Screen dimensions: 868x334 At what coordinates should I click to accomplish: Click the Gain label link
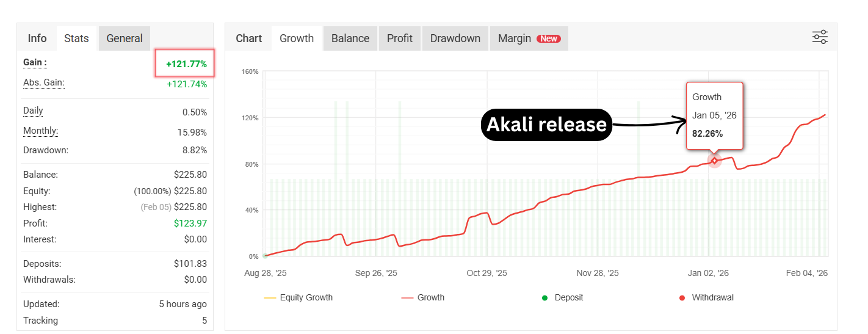coord(35,62)
